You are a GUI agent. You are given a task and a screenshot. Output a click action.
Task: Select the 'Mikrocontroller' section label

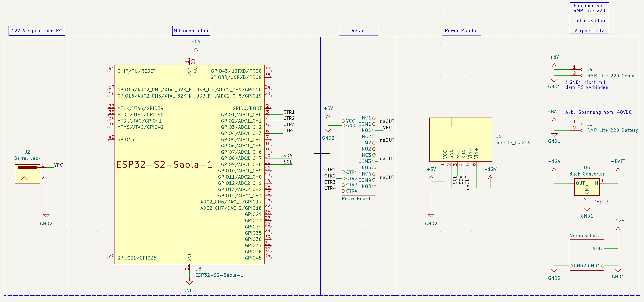click(191, 31)
